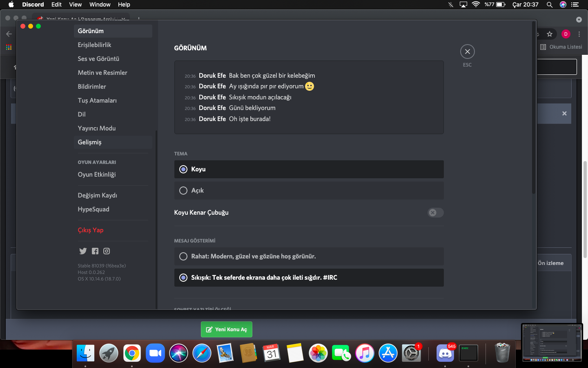Open the Help menu
The image size is (588, 368).
point(124,4)
